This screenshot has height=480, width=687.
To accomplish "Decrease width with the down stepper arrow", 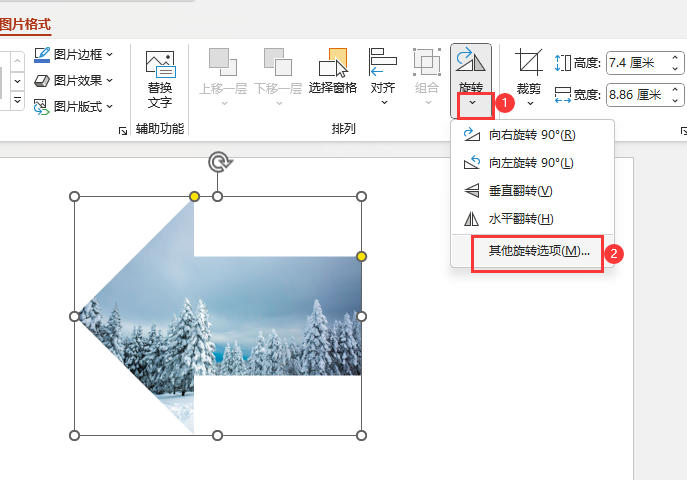I will coord(675,100).
